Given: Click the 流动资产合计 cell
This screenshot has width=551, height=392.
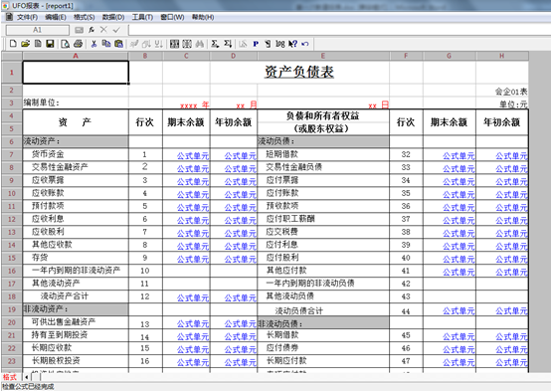Looking at the screenshot, I should coord(76,296).
